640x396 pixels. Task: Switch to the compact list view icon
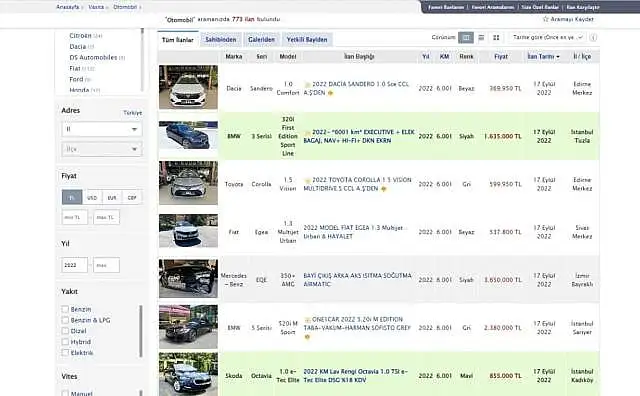(481, 38)
